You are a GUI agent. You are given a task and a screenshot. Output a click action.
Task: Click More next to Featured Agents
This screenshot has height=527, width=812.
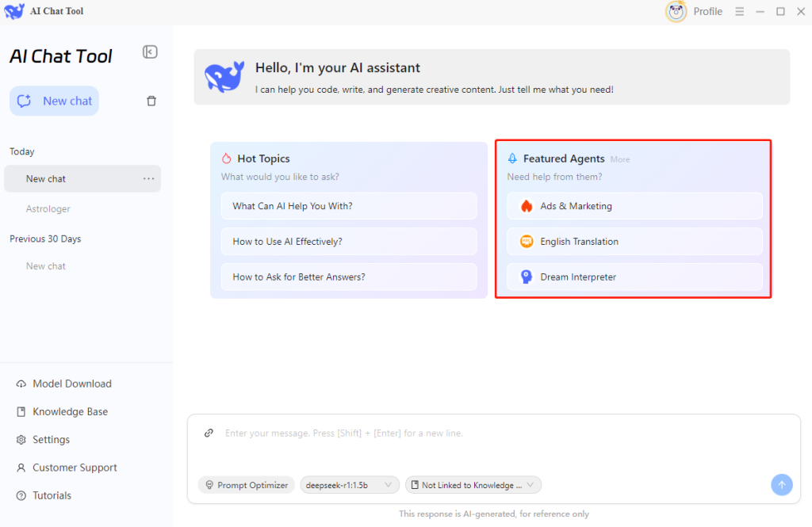[620, 159]
